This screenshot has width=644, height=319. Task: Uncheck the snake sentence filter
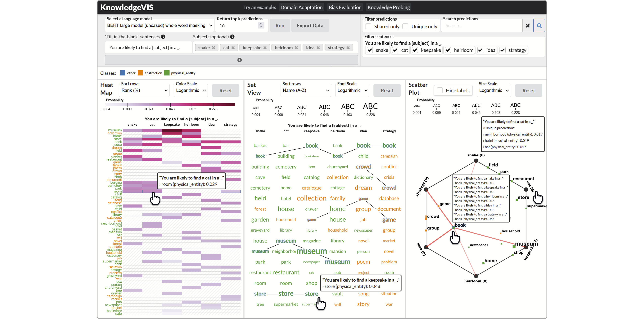pos(370,50)
